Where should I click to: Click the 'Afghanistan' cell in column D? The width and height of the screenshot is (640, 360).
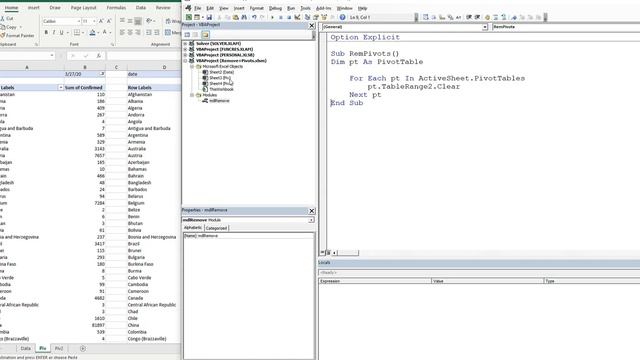[x=152, y=94]
